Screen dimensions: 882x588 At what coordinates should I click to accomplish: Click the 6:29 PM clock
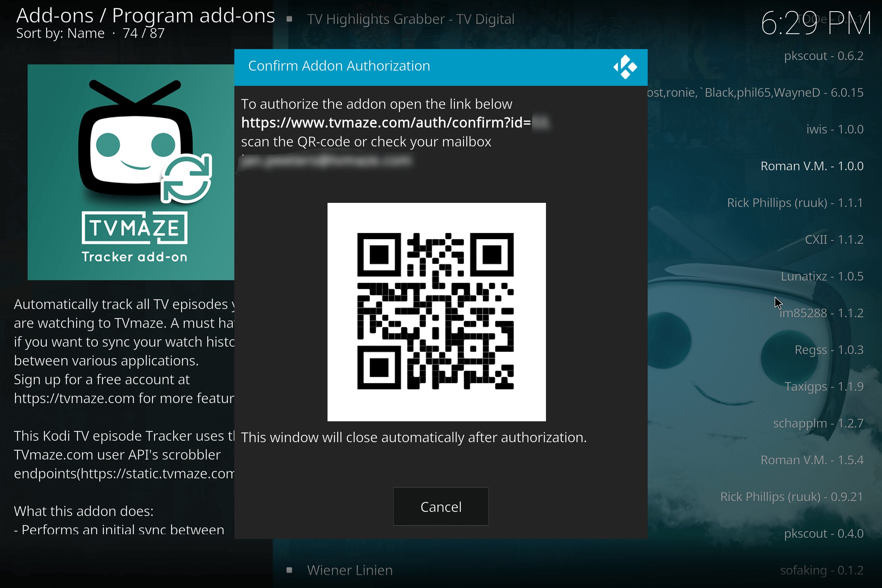click(816, 23)
